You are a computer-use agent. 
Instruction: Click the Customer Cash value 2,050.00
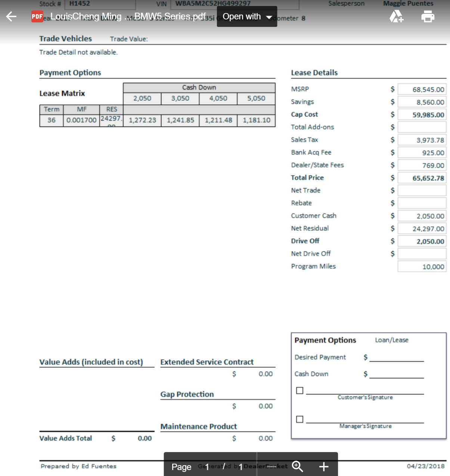(422, 216)
